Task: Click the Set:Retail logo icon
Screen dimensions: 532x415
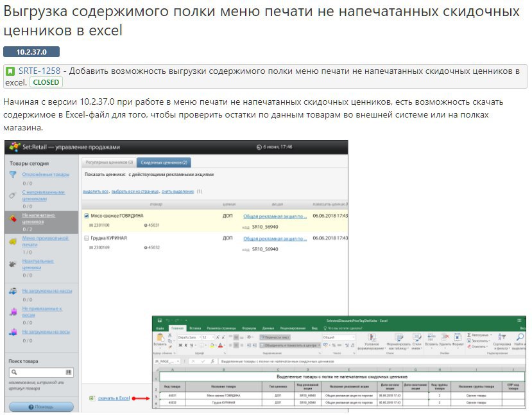Action: pyautogui.click(x=15, y=147)
